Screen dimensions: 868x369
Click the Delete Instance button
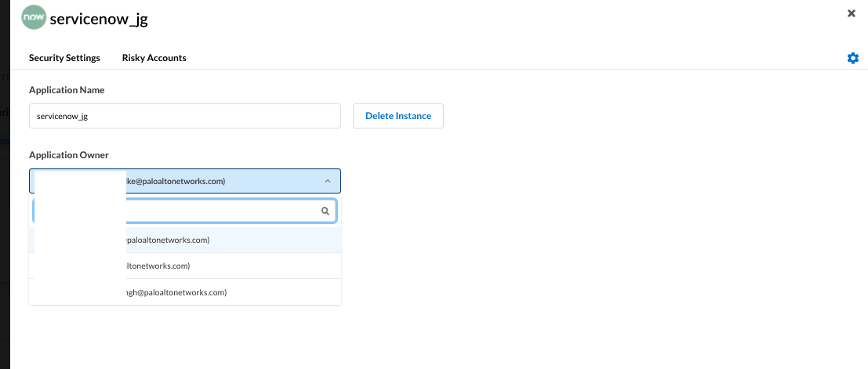pyautogui.click(x=398, y=116)
